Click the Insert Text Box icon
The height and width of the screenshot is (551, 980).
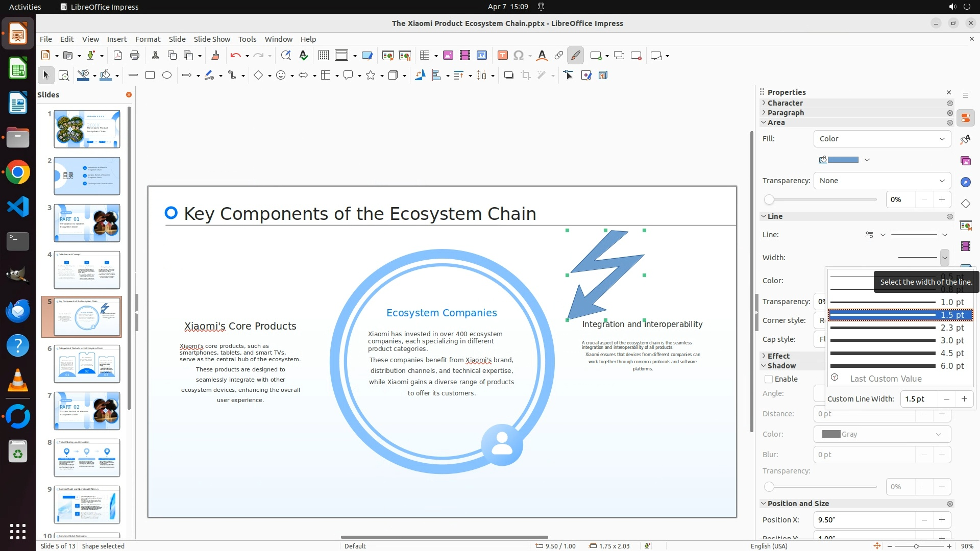[x=502, y=56]
